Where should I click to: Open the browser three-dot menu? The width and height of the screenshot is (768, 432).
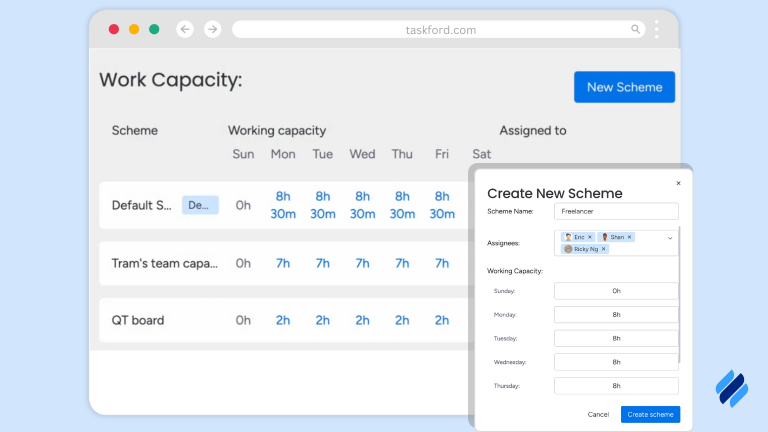pyautogui.click(x=657, y=29)
